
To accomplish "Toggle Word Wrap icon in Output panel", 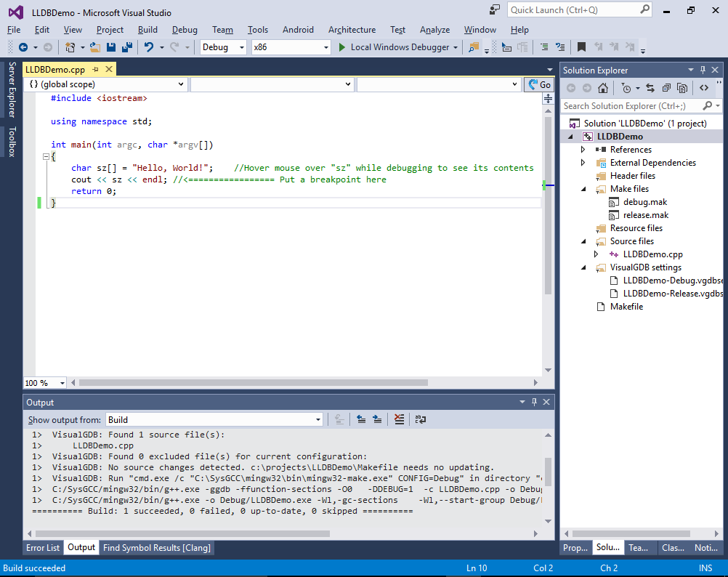I will (x=421, y=419).
